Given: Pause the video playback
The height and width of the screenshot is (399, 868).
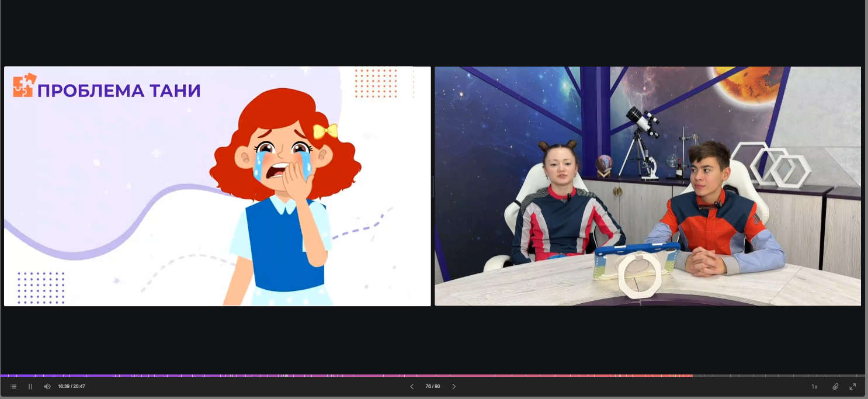Looking at the screenshot, I should [x=30, y=387].
